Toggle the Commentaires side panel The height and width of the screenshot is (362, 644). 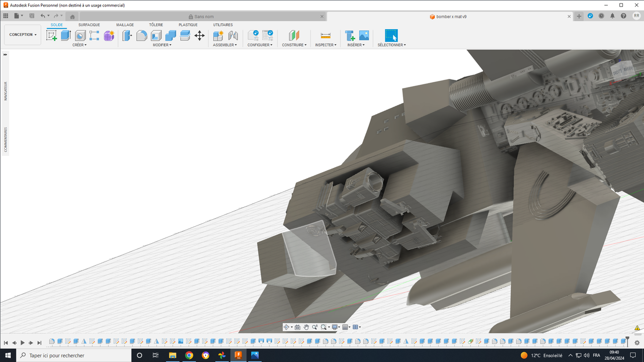click(x=6, y=139)
